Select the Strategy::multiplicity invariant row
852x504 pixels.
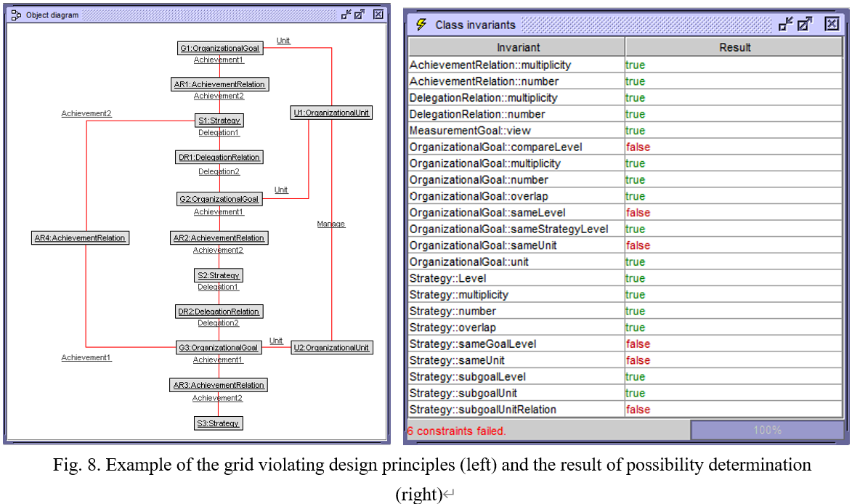(625, 294)
